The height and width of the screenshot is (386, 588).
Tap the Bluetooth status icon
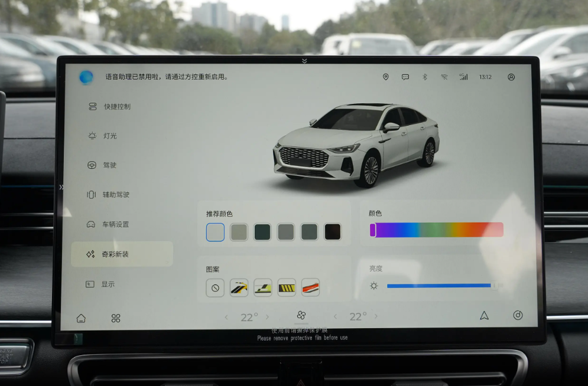coord(425,77)
